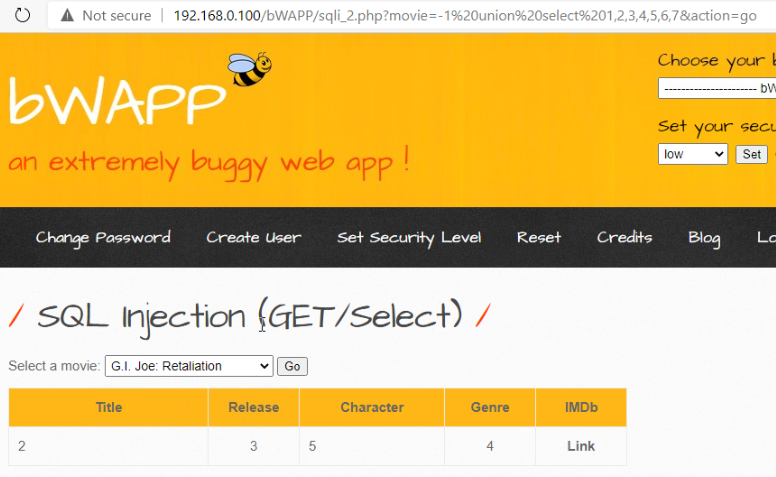Click the Go button next to movie selector
776x477 pixels.
[x=292, y=367]
